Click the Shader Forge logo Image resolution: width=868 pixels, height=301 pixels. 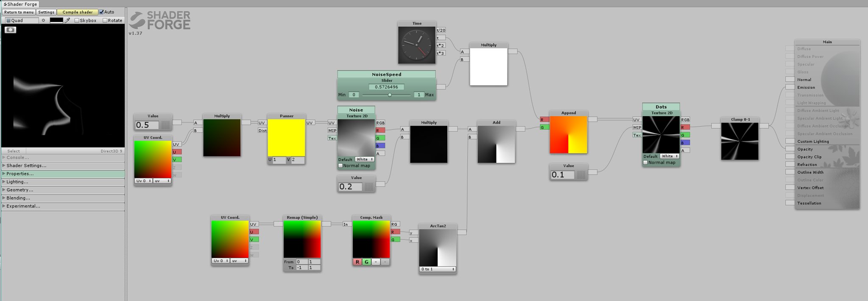click(x=160, y=21)
